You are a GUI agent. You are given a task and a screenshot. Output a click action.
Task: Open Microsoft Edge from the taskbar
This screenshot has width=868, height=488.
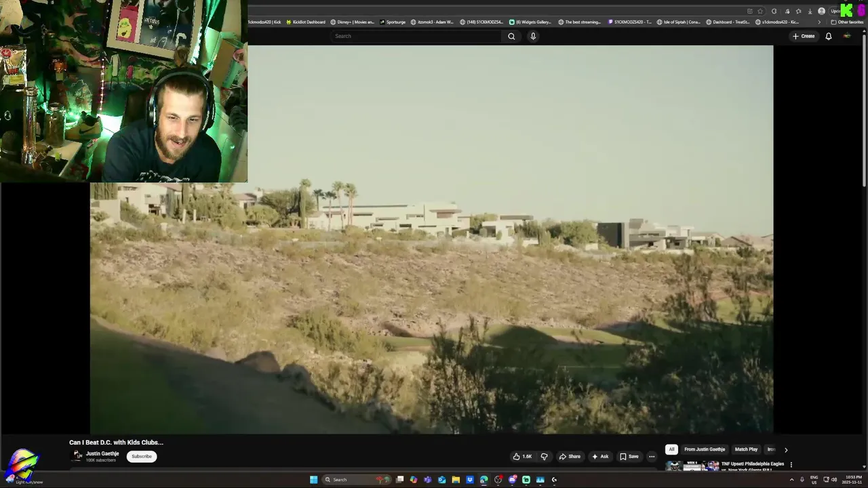pos(484,479)
